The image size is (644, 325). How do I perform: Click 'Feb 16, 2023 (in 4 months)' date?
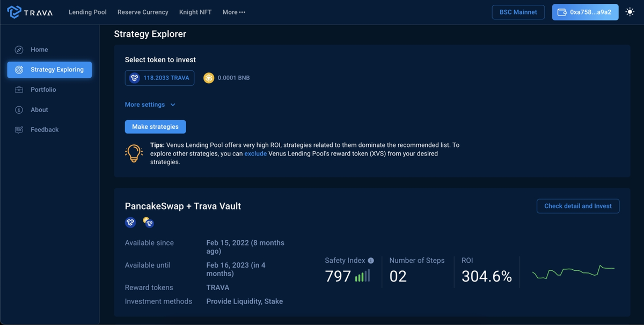(236, 269)
